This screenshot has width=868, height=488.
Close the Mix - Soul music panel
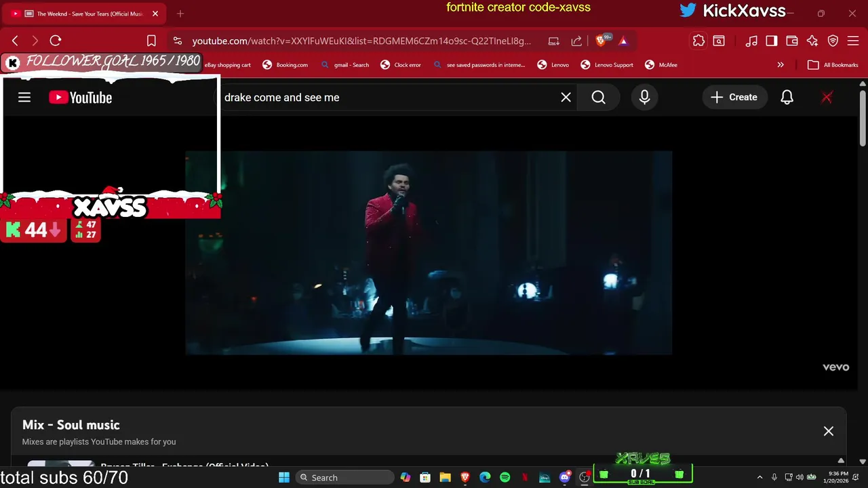828,431
